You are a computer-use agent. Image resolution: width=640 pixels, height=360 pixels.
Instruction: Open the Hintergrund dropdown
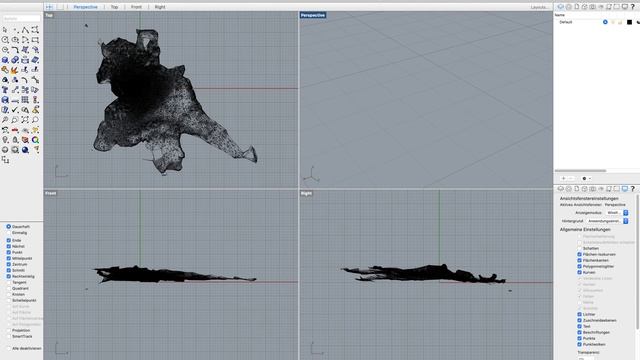(x=607, y=221)
